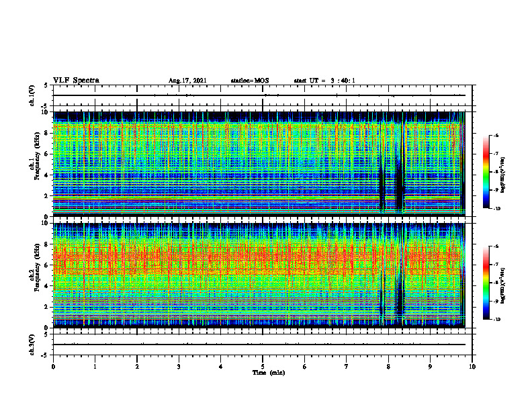Click the "-10" tick on ch.2 colorbar
Image resolution: width=532 pixels, height=411 pixels.
tap(496, 319)
